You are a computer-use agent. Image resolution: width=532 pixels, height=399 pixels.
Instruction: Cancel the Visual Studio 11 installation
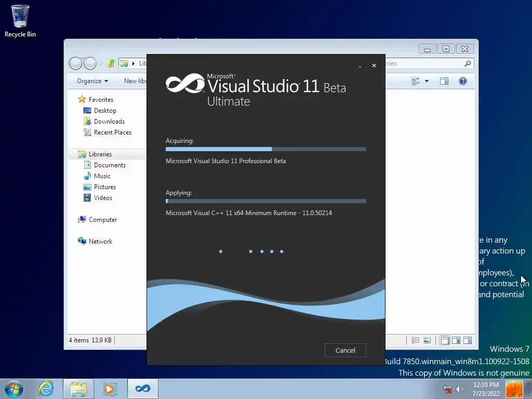(x=345, y=350)
